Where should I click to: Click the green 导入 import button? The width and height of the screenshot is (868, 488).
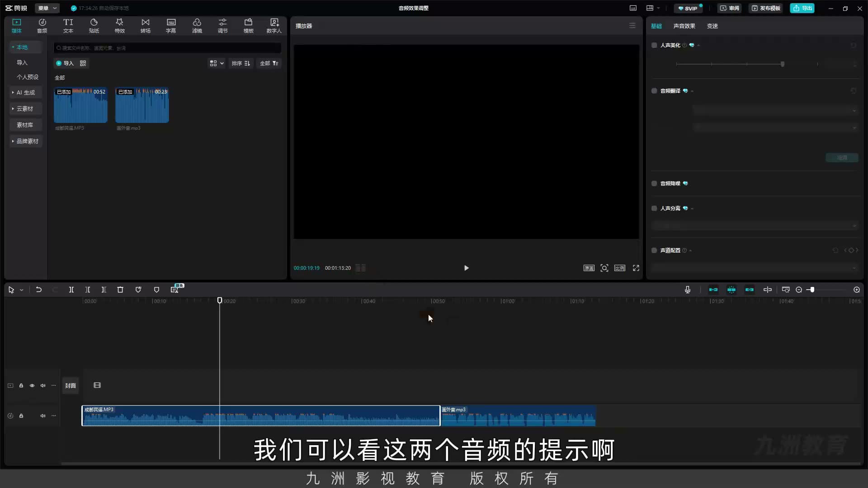click(x=65, y=63)
